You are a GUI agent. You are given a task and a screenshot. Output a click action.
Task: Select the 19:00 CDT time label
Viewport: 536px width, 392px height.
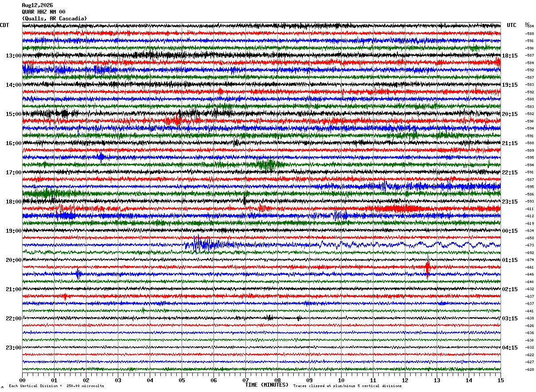pyautogui.click(x=14, y=231)
